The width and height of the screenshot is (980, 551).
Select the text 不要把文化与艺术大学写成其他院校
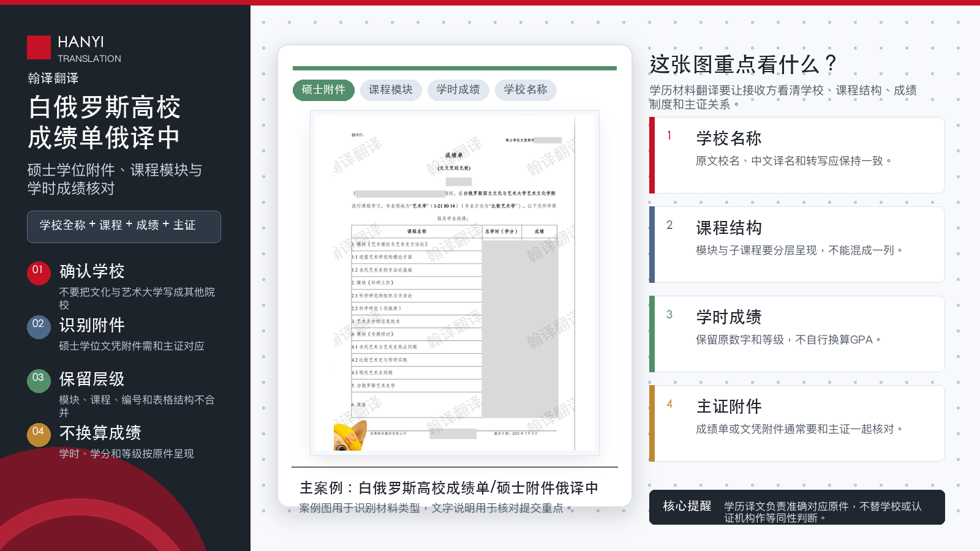pyautogui.click(x=137, y=298)
